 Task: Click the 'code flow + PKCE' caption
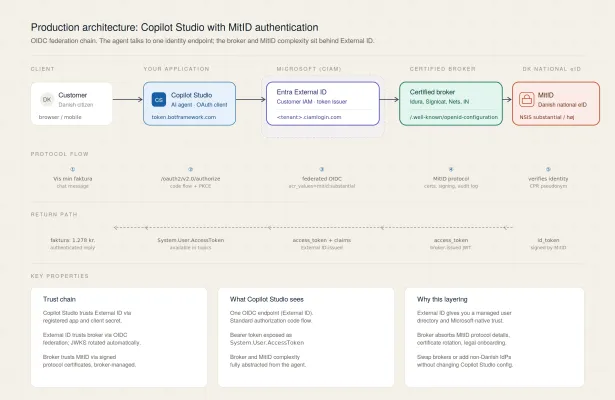coord(190,186)
